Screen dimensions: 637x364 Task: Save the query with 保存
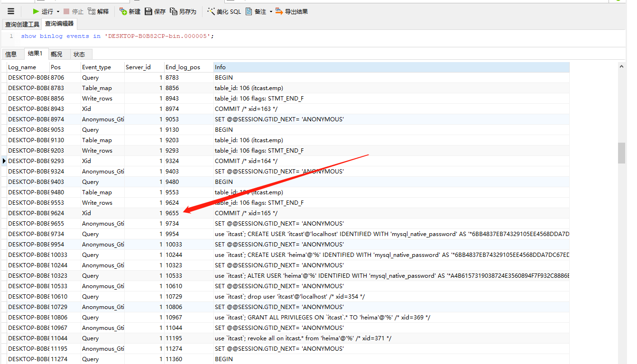pyautogui.click(x=155, y=11)
